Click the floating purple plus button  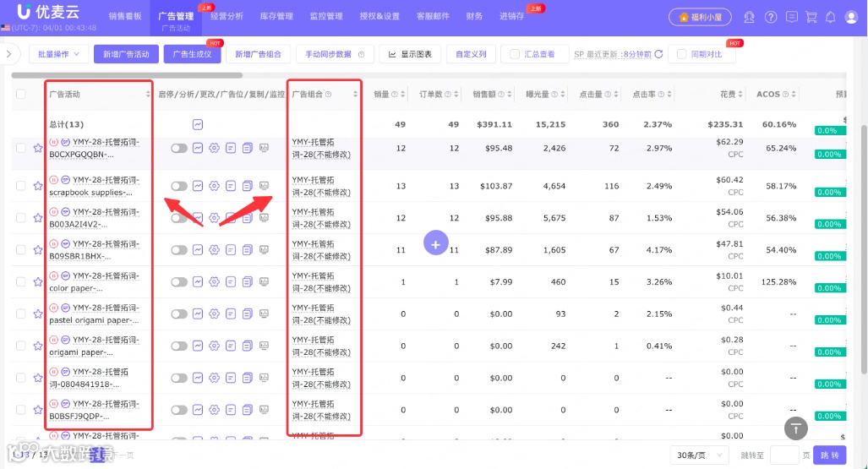[x=435, y=243]
